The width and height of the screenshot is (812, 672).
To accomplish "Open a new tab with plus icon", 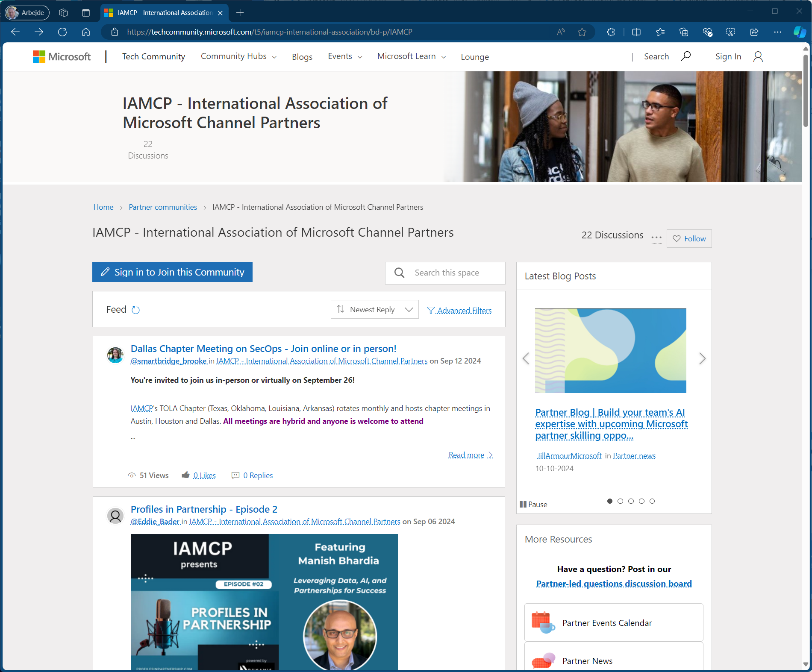I will [x=240, y=13].
